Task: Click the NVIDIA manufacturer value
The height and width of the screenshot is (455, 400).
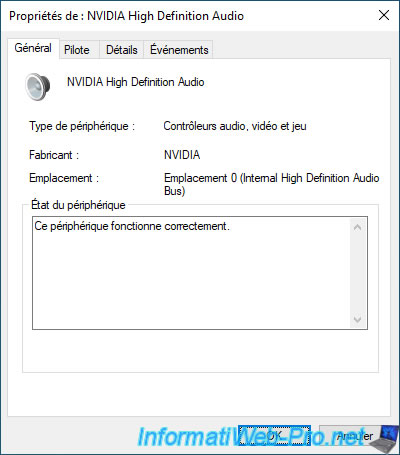Action: (x=182, y=155)
